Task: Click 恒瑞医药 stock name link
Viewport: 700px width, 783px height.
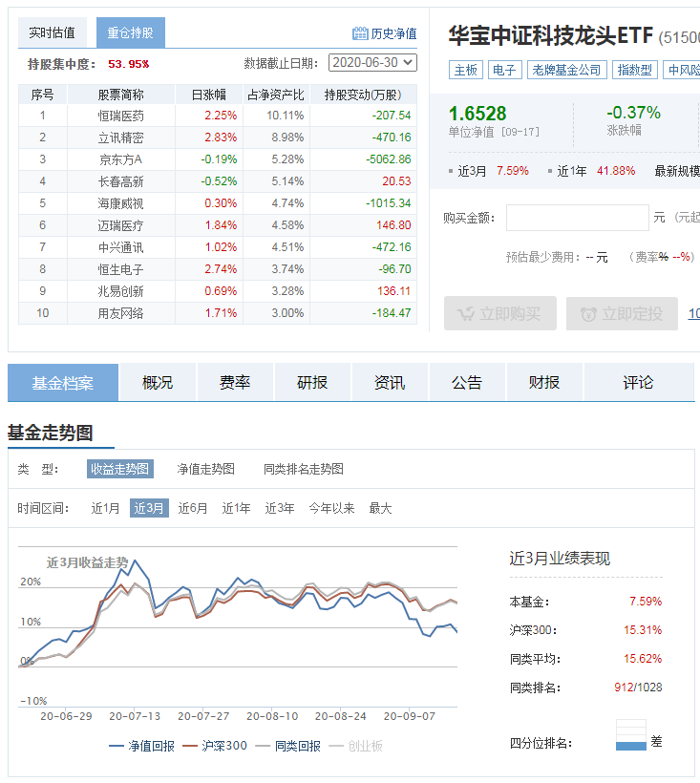Action: [120, 116]
